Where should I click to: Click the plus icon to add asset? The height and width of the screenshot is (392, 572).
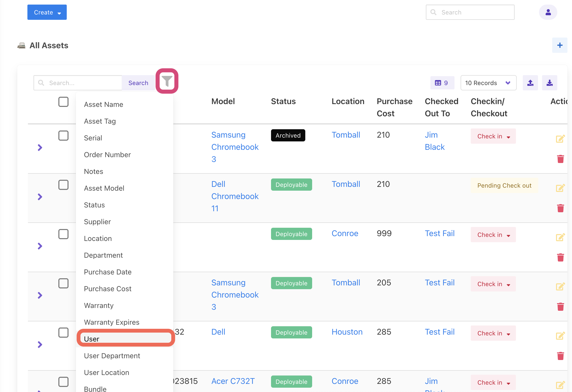[560, 45]
